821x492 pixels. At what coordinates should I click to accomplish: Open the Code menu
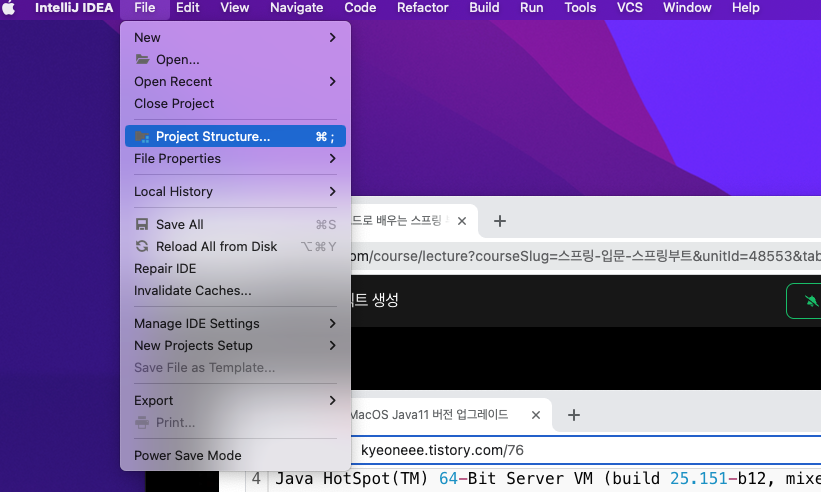[x=360, y=8]
